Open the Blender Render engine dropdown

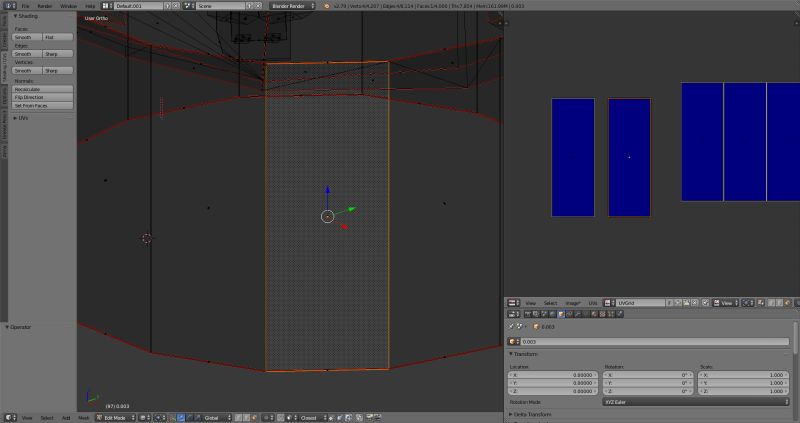pyautogui.click(x=292, y=6)
